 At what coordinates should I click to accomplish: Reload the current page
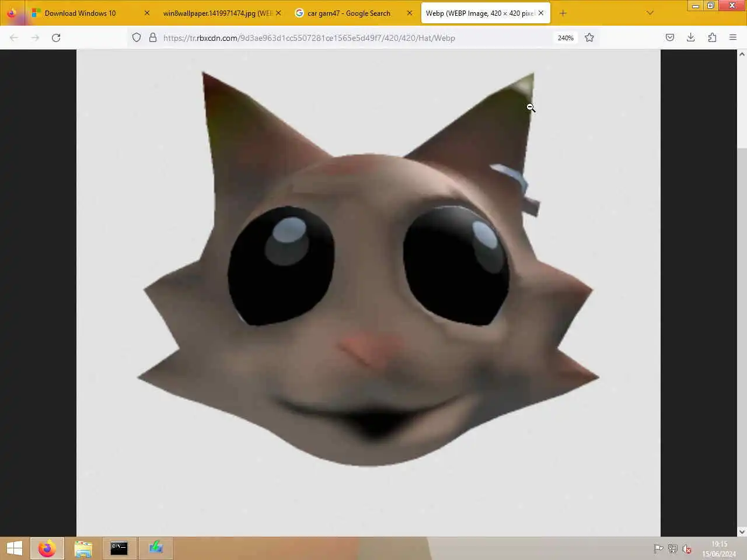click(x=56, y=37)
